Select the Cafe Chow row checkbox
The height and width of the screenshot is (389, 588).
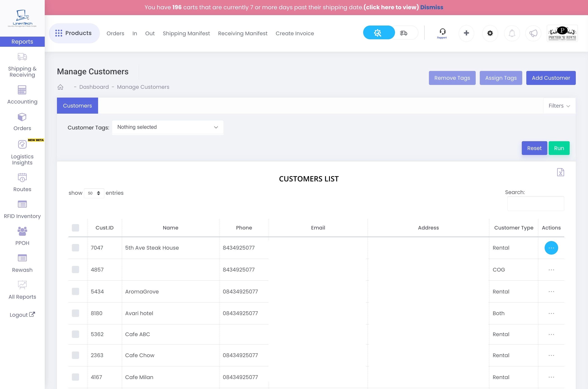point(75,355)
